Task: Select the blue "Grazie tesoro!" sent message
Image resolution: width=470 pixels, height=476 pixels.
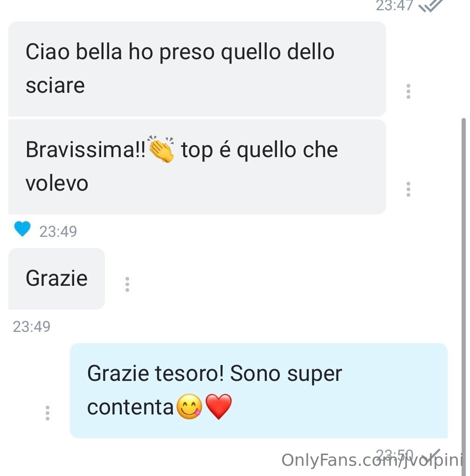Action: tap(259, 391)
